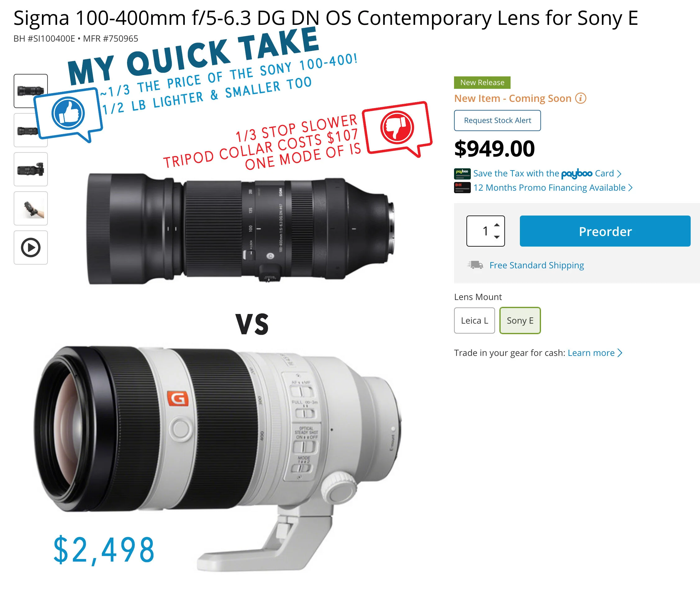Click the Preorder button
The height and width of the screenshot is (591, 700).
coord(605,231)
